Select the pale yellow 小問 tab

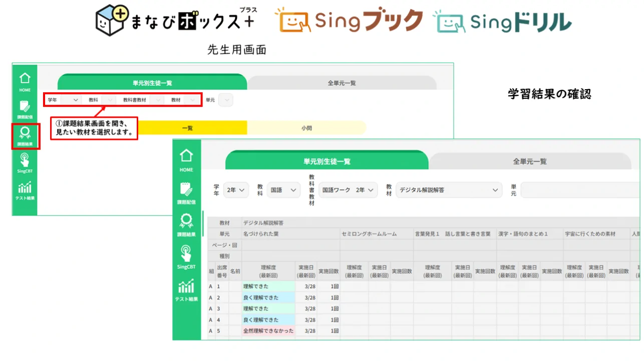tap(306, 128)
